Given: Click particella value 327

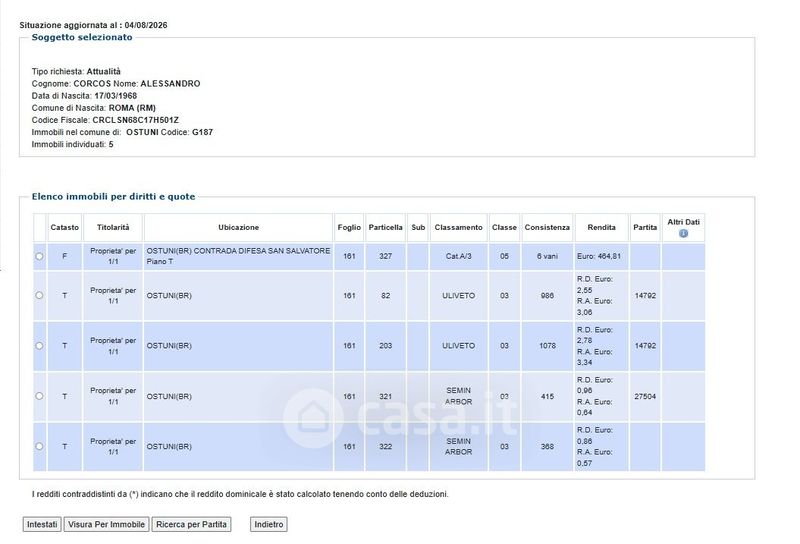Looking at the screenshot, I should 385,256.
